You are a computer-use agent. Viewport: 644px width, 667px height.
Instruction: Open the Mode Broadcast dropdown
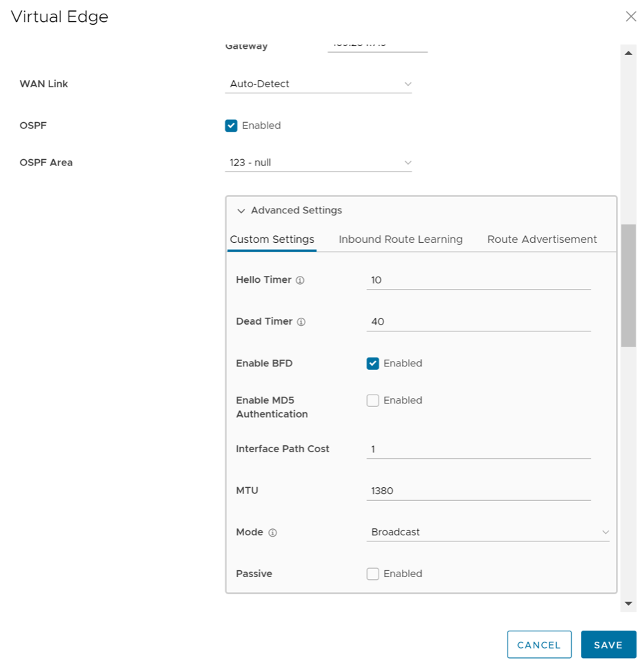488,533
